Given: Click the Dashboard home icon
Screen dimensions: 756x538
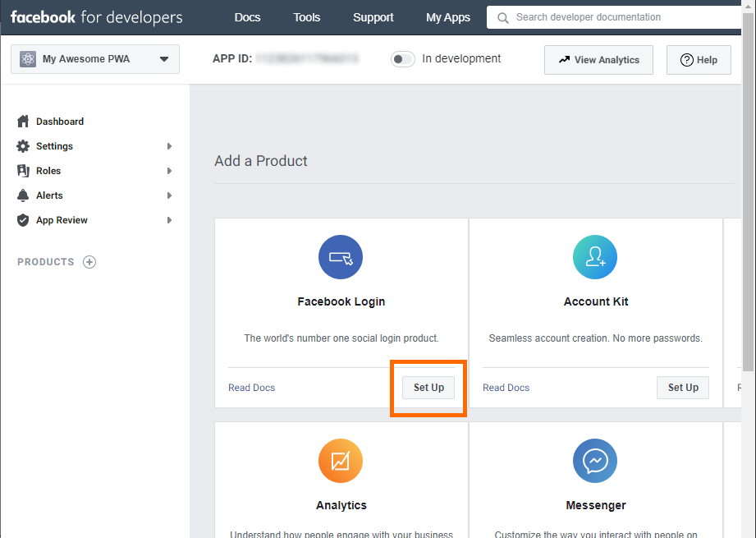Looking at the screenshot, I should pyautogui.click(x=23, y=122).
